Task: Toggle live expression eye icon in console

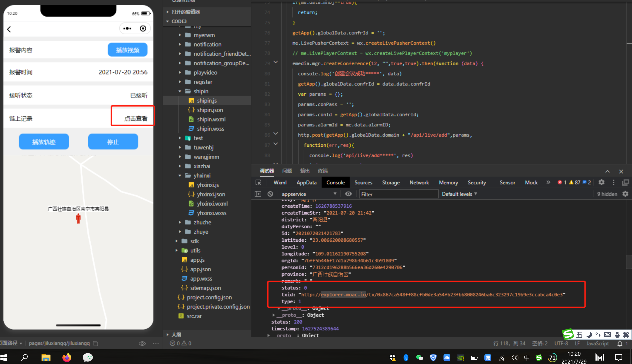Action: click(x=348, y=194)
